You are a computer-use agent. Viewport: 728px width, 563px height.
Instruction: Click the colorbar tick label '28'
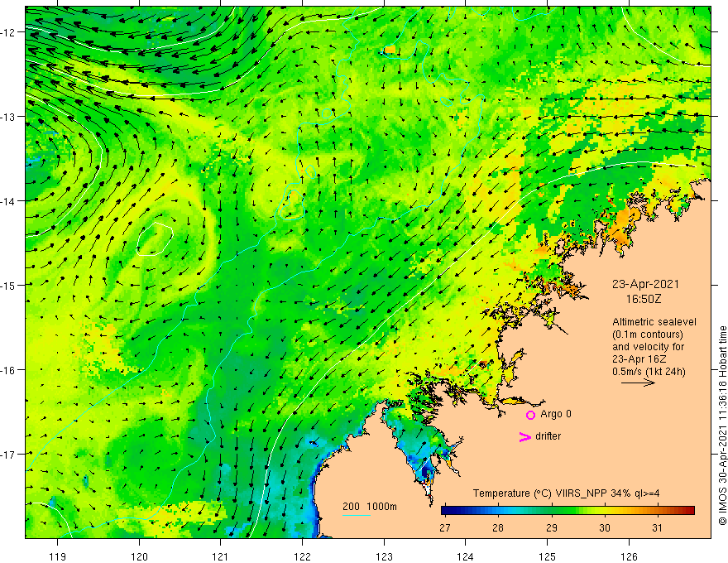coord(498,527)
